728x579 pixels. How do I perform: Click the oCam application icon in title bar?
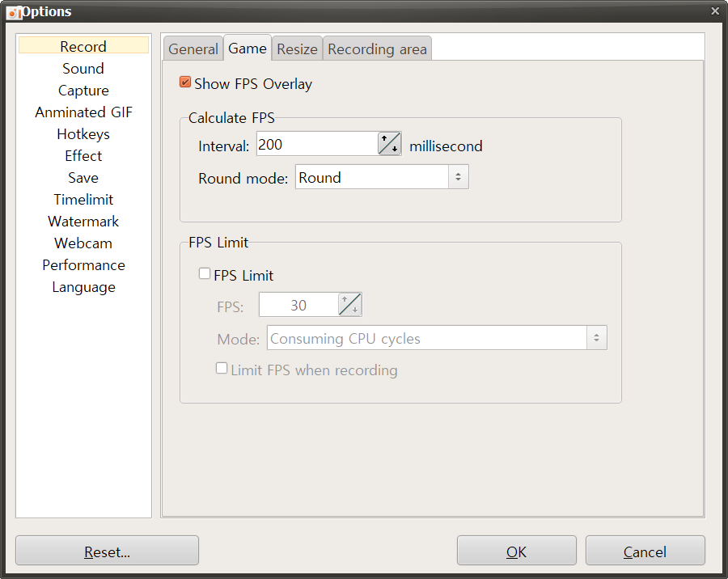(x=13, y=11)
